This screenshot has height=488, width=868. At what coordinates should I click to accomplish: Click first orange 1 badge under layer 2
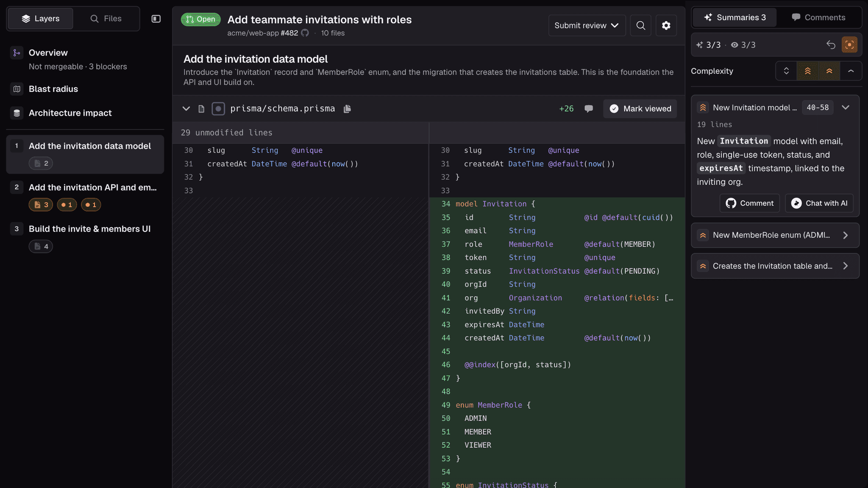coord(67,205)
